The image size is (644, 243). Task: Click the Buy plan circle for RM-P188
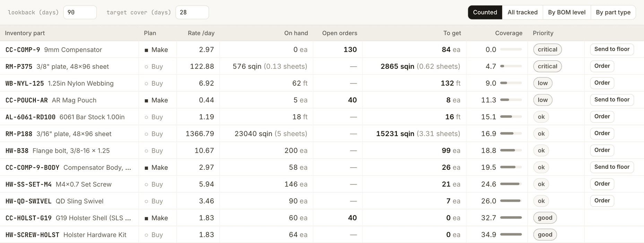146,134
